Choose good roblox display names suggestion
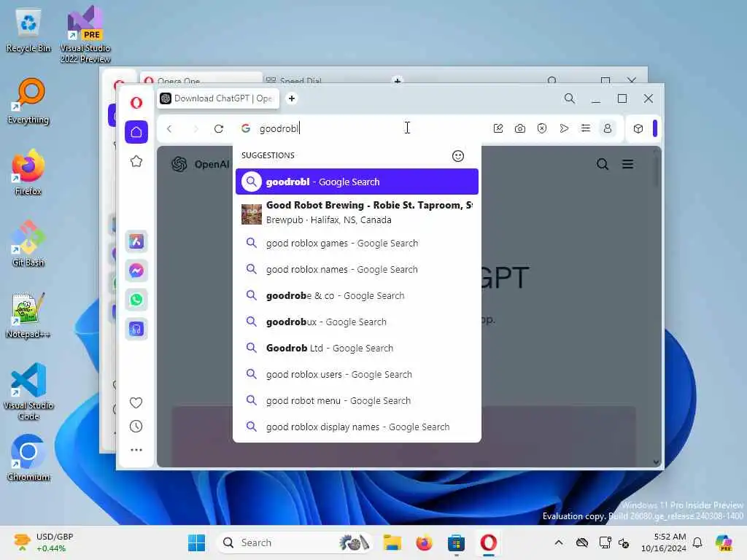Viewport: 747px width, 560px height. pos(357,427)
